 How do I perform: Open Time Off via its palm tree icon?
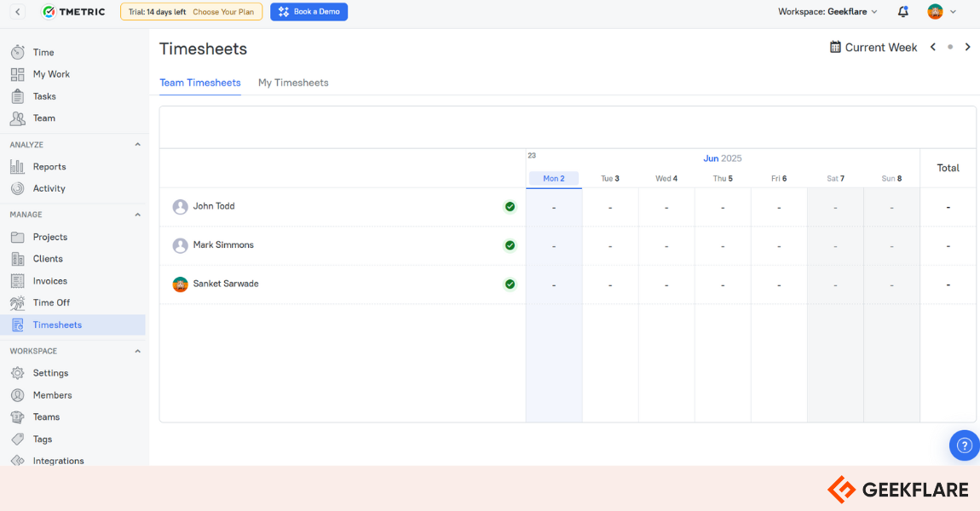click(x=18, y=302)
